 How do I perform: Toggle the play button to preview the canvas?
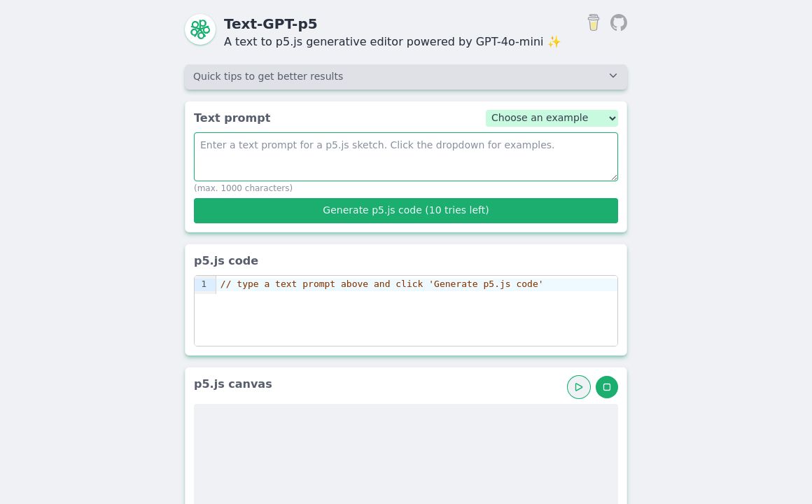click(x=579, y=387)
